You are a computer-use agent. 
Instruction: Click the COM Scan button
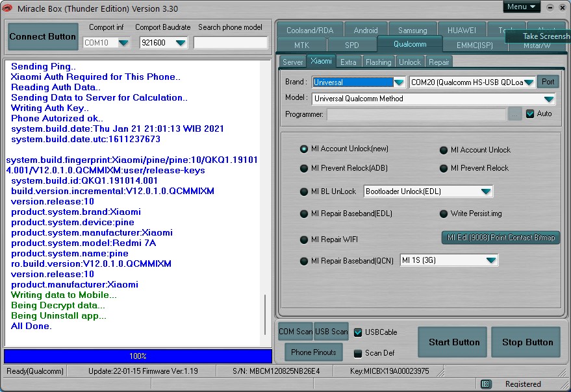(296, 332)
